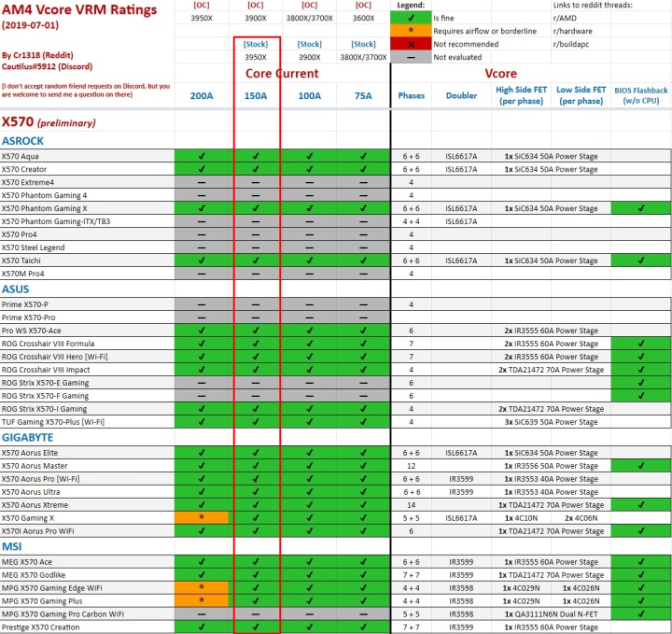Screen dimensions: 672x634
Task: Select the X570M Pro4 row label
Action: pyautogui.click(x=22, y=274)
